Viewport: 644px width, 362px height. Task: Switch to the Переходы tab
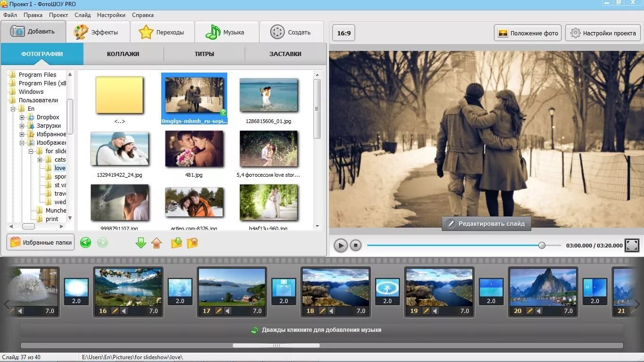click(162, 33)
